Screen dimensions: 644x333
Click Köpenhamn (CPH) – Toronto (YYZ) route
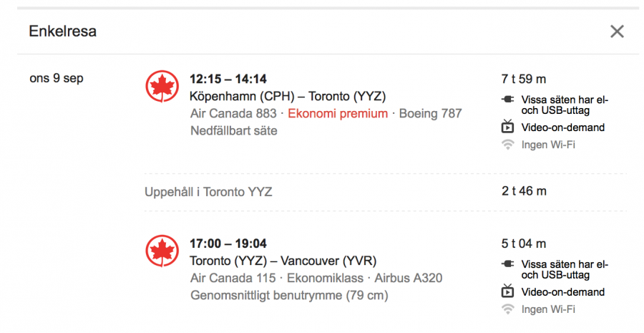coord(288,96)
